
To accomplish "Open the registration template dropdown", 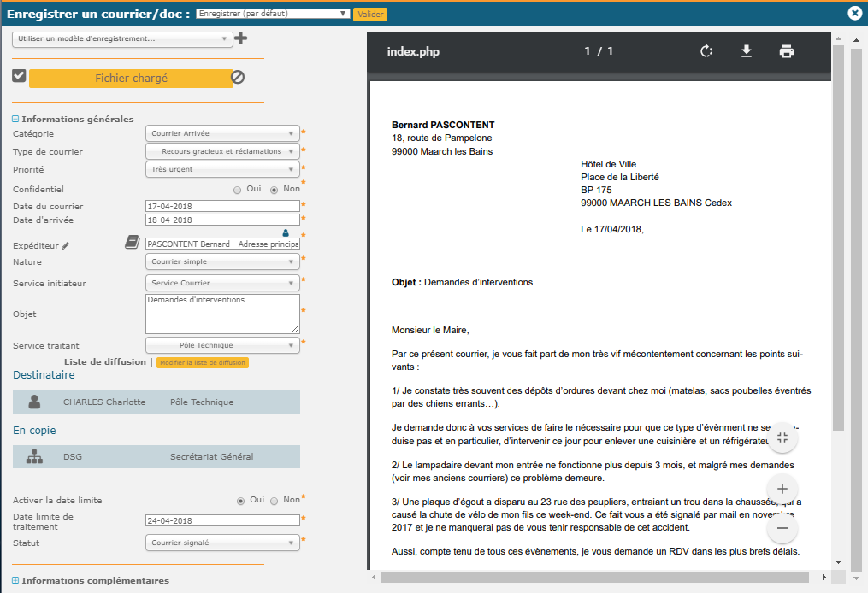I will click(121, 38).
